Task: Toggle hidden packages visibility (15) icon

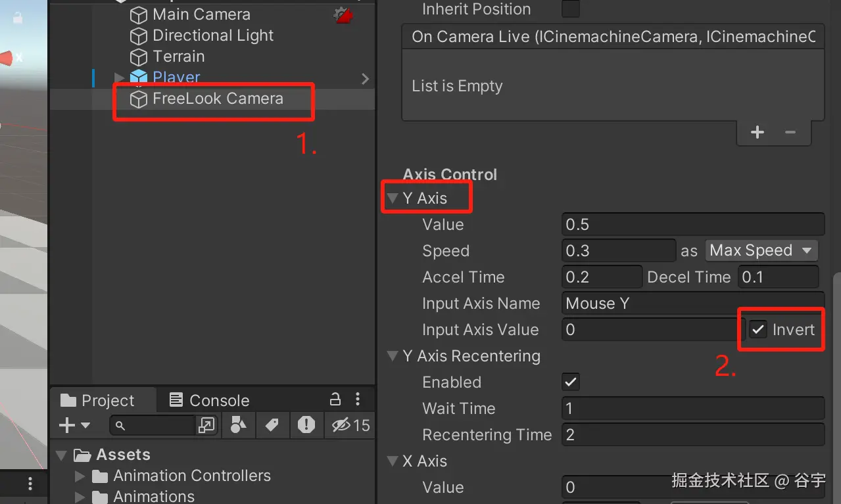Action: pyautogui.click(x=351, y=425)
